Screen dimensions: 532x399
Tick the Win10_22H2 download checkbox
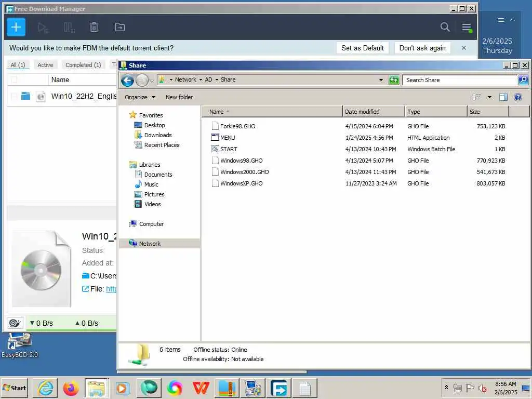14,96
